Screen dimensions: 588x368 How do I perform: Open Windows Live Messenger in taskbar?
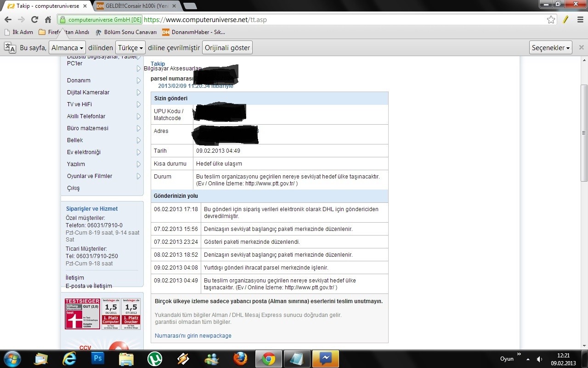point(212,359)
